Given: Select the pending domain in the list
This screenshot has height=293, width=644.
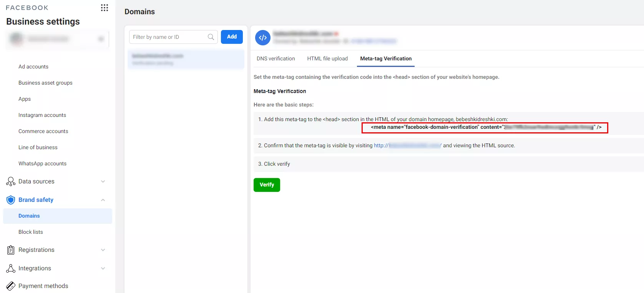Looking at the screenshot, I should [186, 59].
